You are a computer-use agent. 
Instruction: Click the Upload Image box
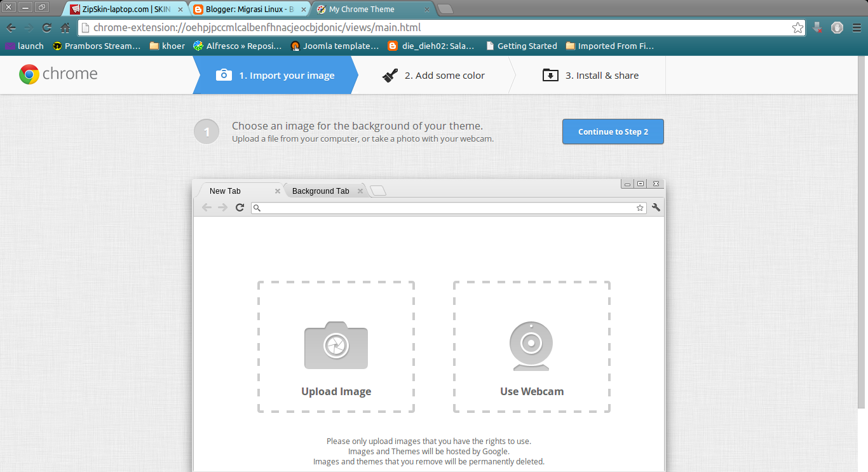(336, 347)
